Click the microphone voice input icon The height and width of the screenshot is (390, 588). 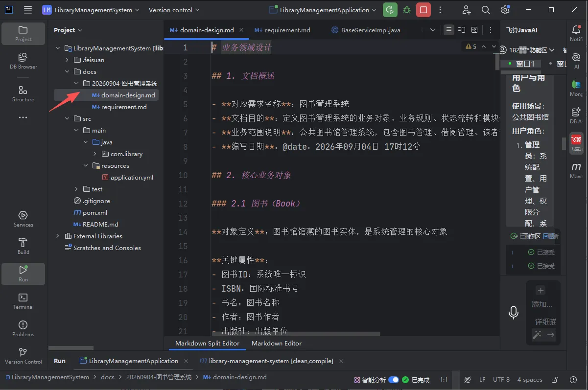pyautogui.click(x=514, y=312)
